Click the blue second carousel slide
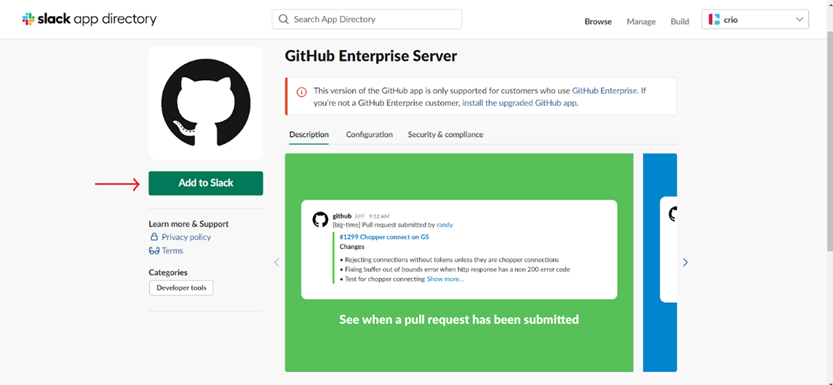833x385 pixels. coord(660,263)
